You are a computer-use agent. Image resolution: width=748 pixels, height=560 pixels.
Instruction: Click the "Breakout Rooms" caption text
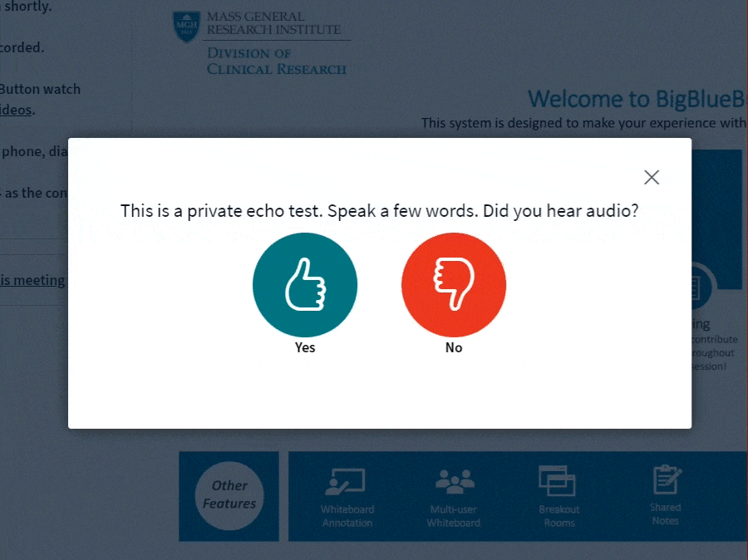pyautogui.click(x=559, y=516)
